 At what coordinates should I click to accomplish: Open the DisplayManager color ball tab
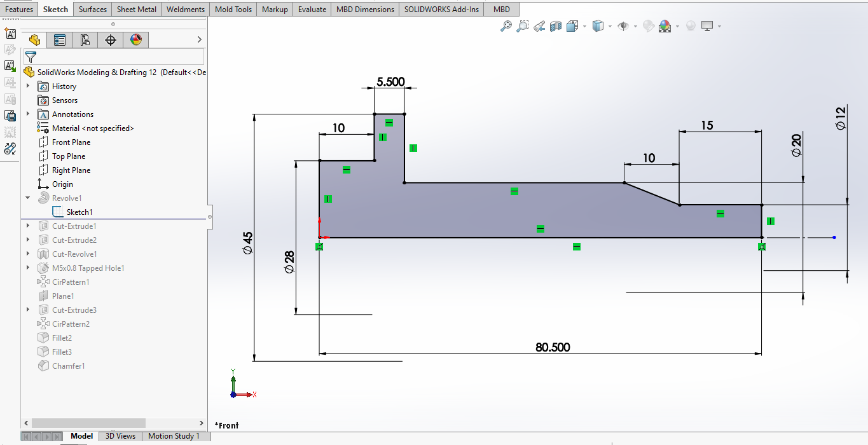[136, 40]
